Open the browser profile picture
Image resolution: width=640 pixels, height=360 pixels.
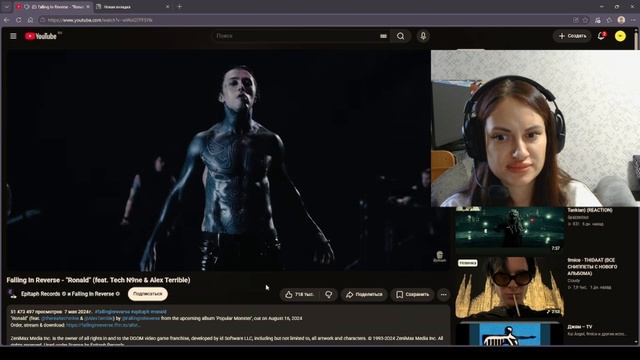point(621,20)
